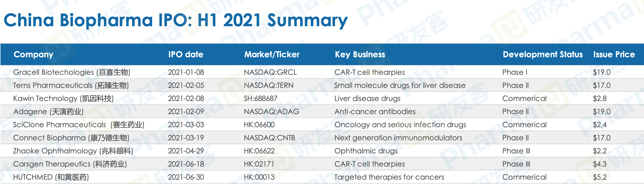Click Targeted therapies for cancers text
Viewport: 644px width, 184px height.
pos(389,177)
